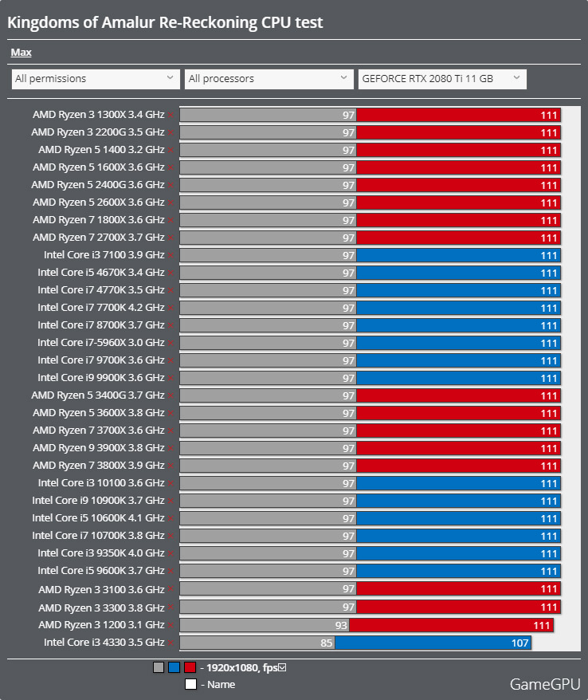
Task: Click the AMD Ryzen 7 3800X label
Action: click(x=98, y=465)
